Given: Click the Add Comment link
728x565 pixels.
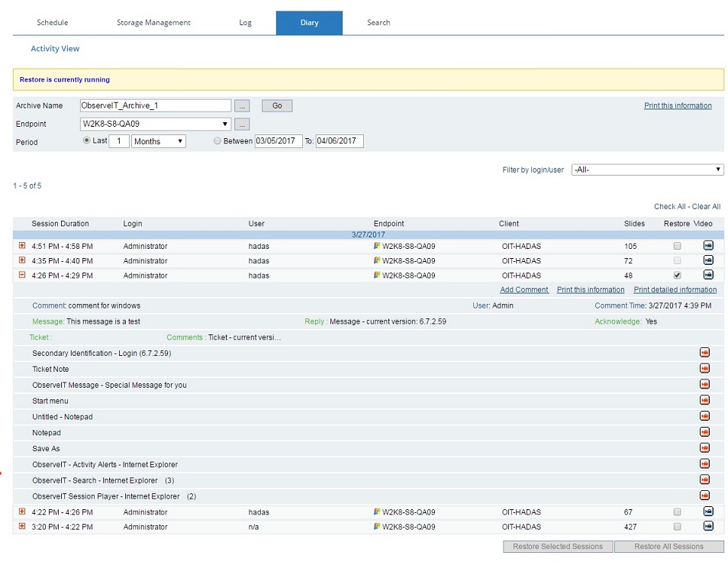Looking at the screenshot, I should point(523,290).
